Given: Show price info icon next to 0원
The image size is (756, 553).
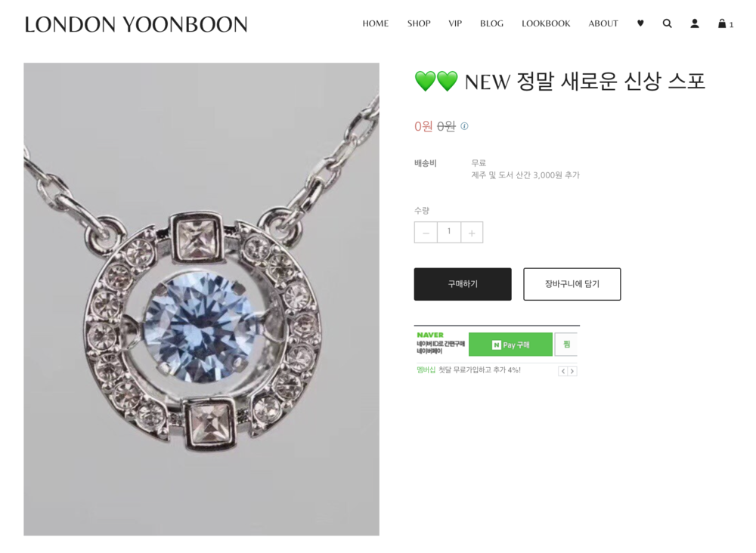Looking at the screenshot, I should pos(464,126).
